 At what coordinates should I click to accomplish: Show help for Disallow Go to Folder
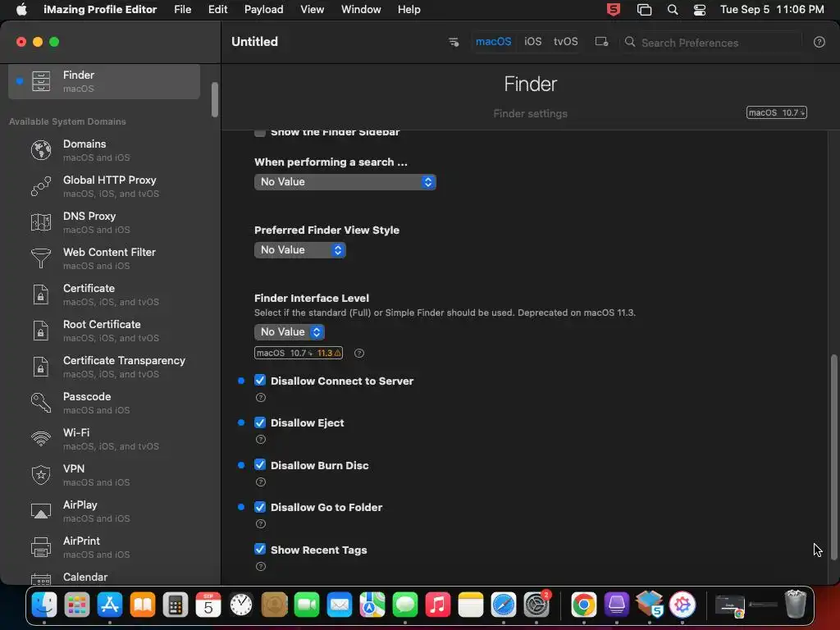(x=260, y=524)
